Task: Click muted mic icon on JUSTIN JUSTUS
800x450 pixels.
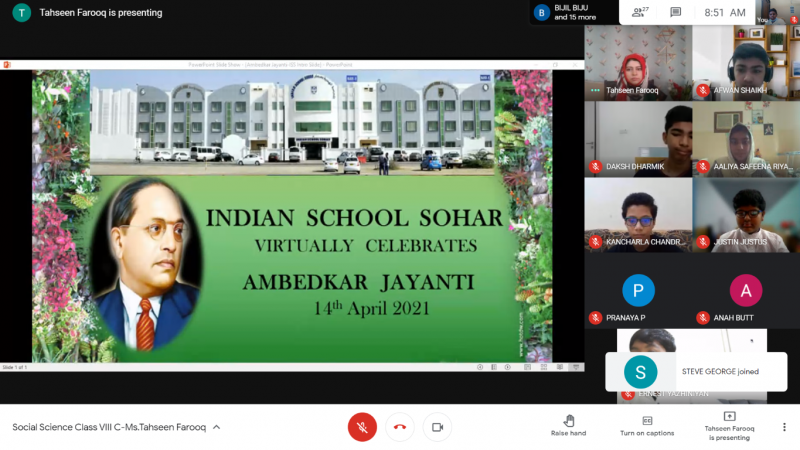Action: click(703, 242)
